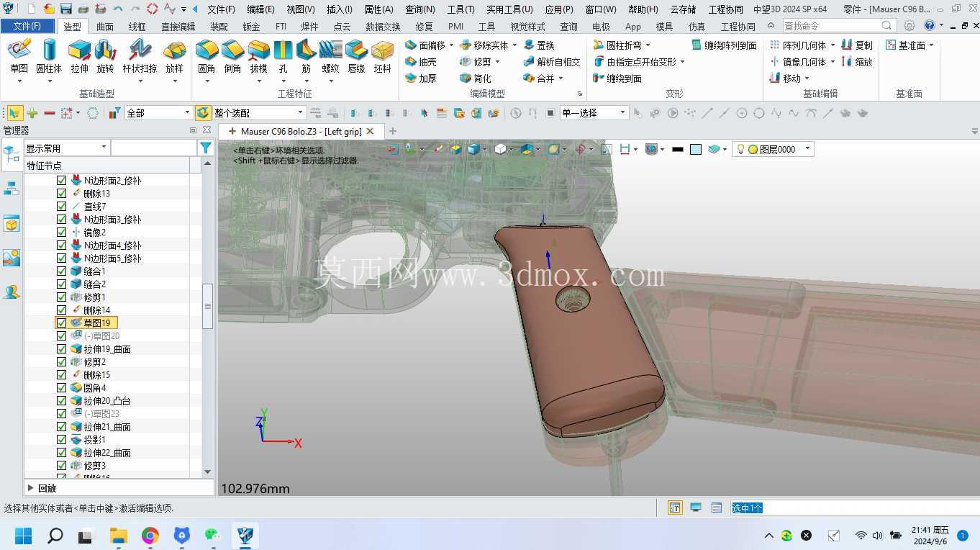This screenshot has height=550, width=980.
Task: Uncheck the 修剪1 feature checkbox
Action: [x=61, y=297]
